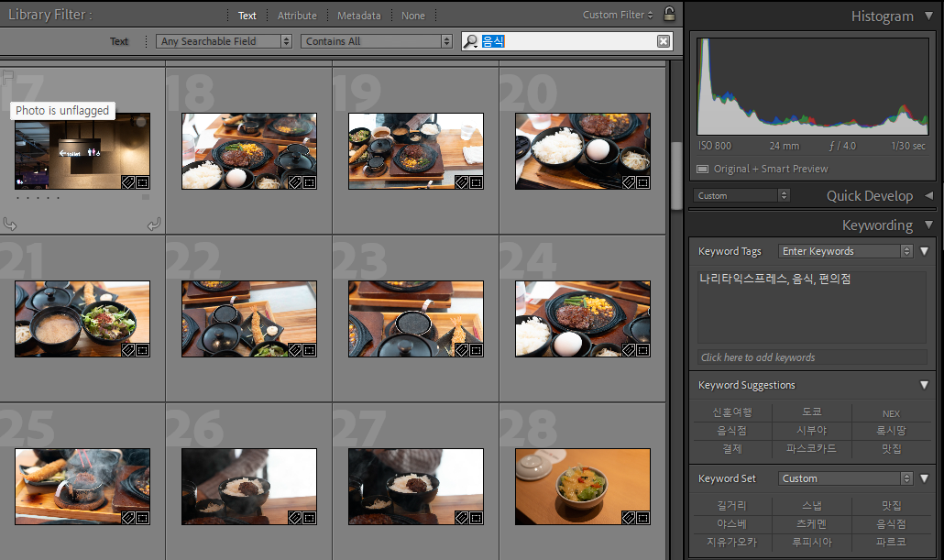Open the Quick Develop Custom preset dropdown

[741, 196]
